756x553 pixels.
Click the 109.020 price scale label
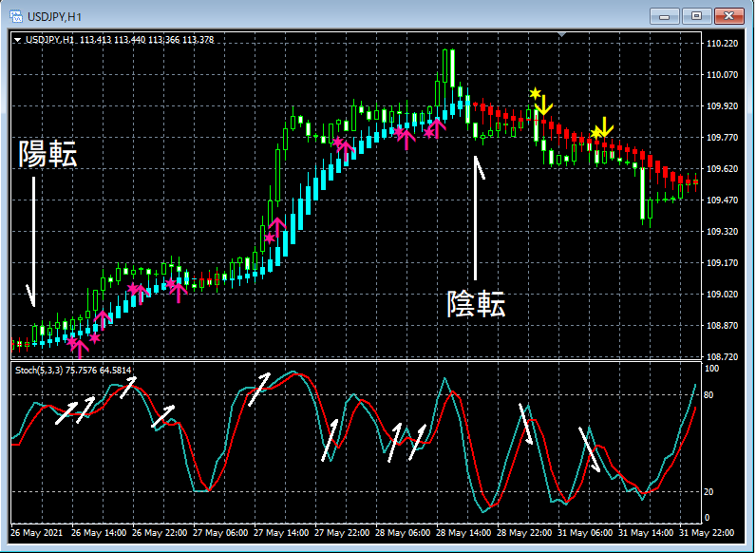[722, 295]
